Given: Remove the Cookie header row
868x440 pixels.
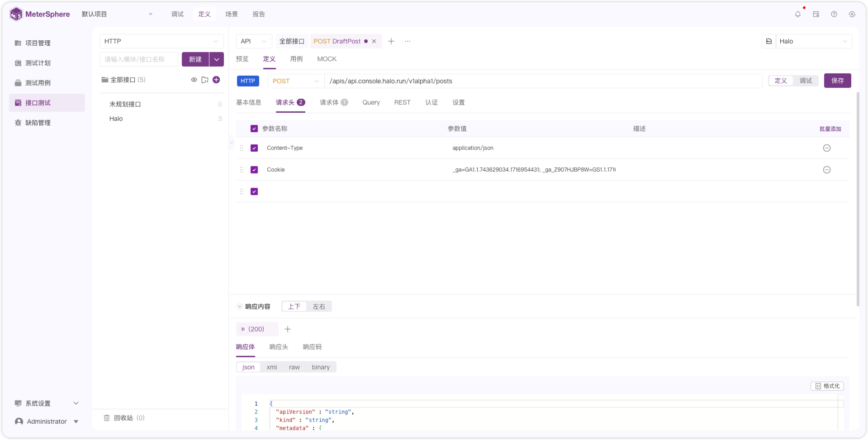Looking at the screenshot, I should pos(827,170).
